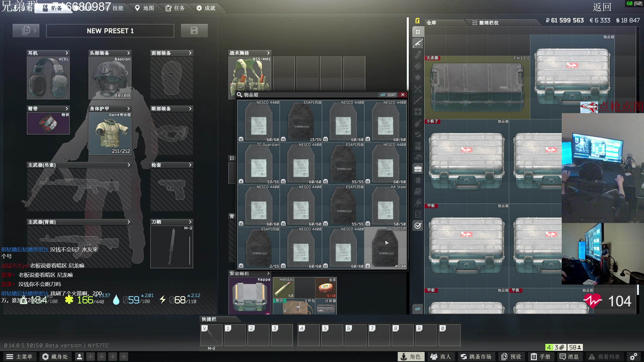Filter stash by food fork-and-knife icon
Viewport: 644px width, 362px height.
coord(418,89)
